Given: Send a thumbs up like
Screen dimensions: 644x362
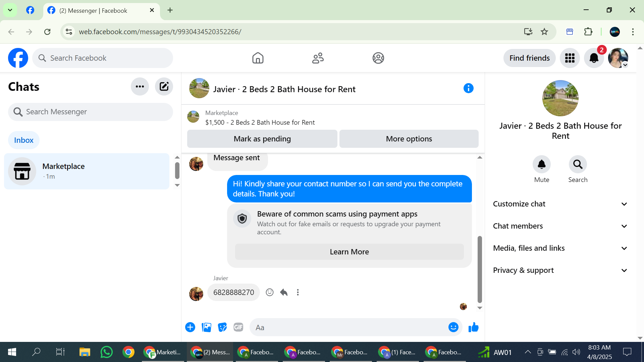Looking at the screenshot, I should click(473, 327).
